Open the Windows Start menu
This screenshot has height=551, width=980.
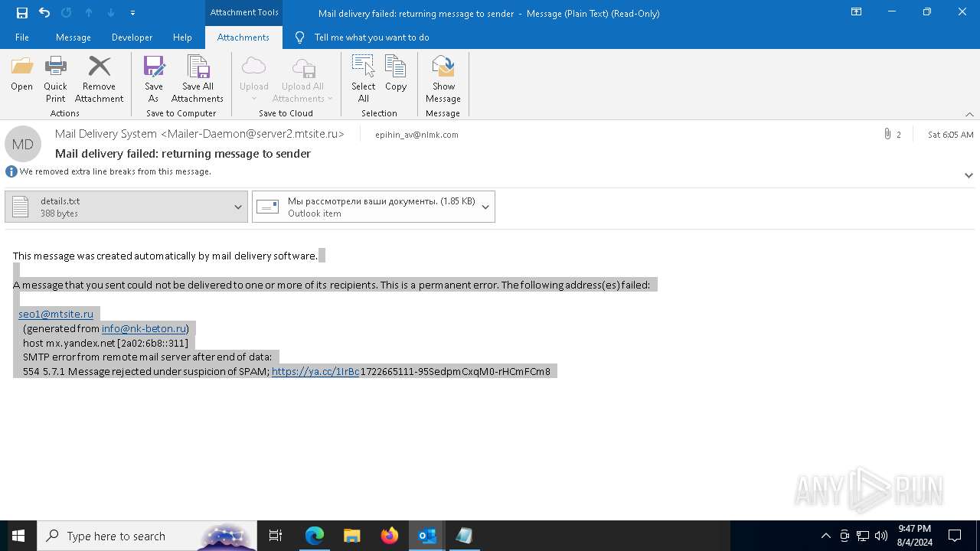(18, 536)
